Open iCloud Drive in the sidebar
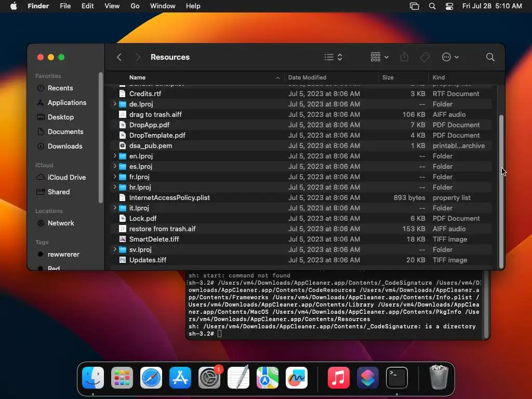Screen dimensions: 532x399 [x=66, y=178]
